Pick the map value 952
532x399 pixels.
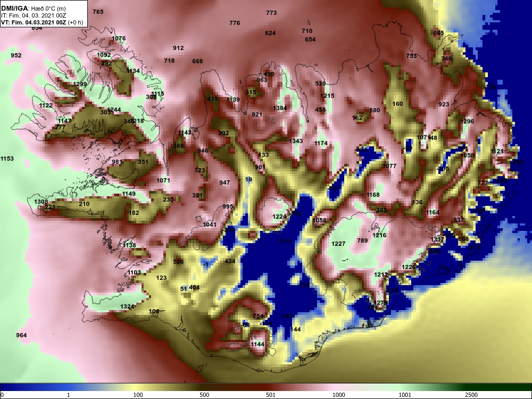pos(16,55)
